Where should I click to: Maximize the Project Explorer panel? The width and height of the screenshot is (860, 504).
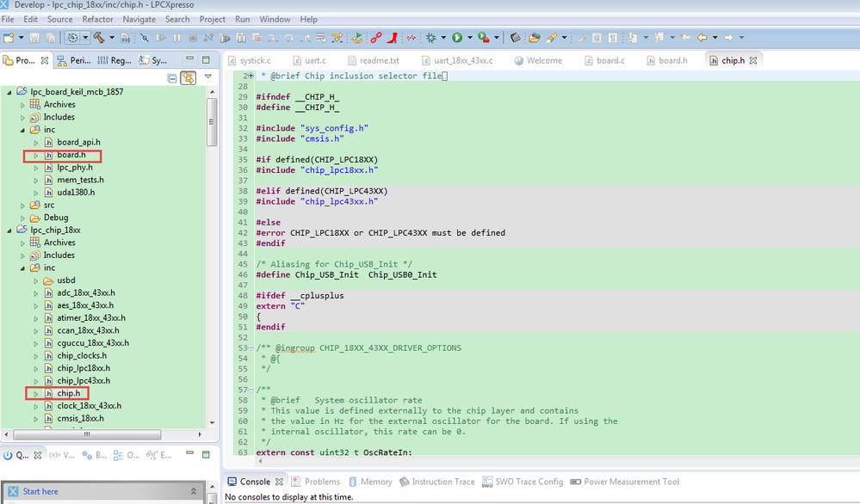pos(207,59)
